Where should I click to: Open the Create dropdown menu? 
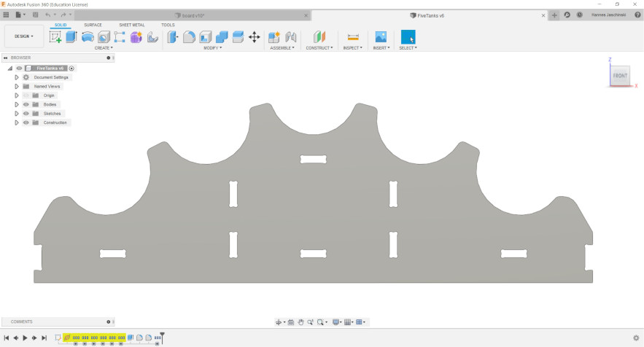tap(104, 48)
